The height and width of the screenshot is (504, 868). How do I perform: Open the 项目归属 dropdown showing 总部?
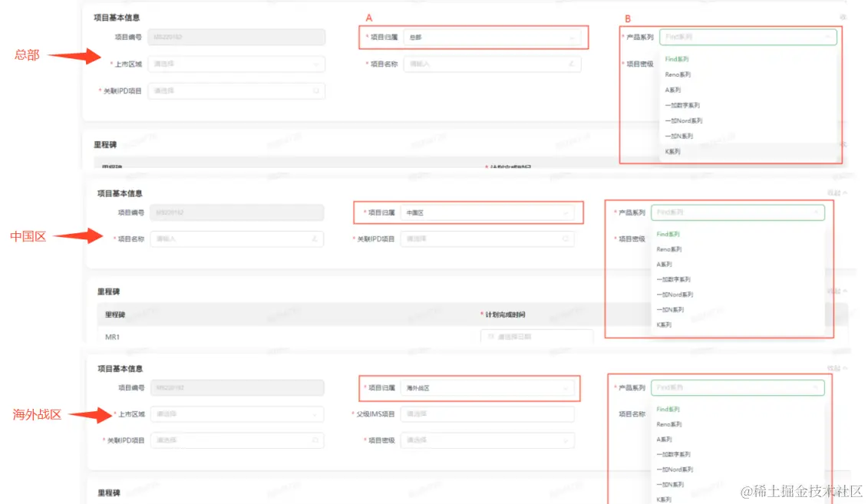492,37
